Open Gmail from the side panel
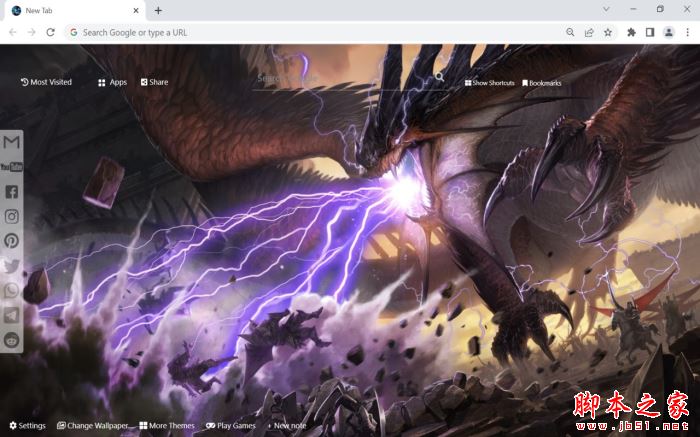This screenshot has height=437, width=700. point(12,142)
